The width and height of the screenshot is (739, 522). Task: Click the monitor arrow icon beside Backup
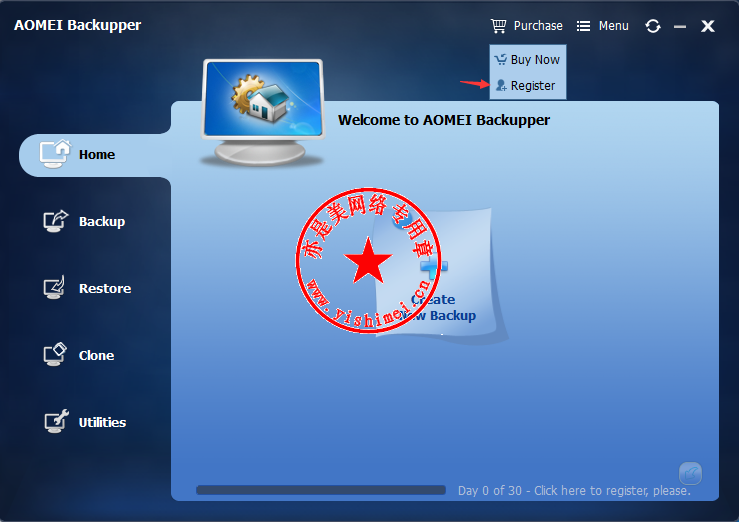(55, 221)
